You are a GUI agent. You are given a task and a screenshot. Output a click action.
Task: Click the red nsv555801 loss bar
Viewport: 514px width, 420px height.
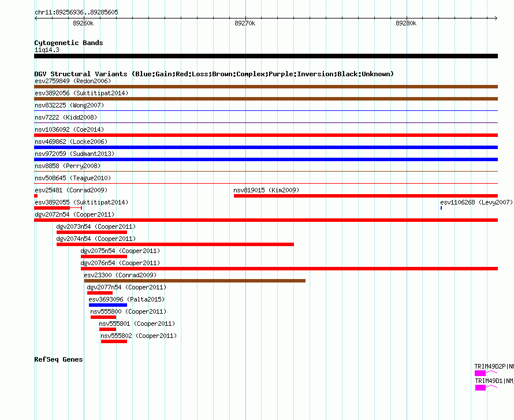coord(108,329)
